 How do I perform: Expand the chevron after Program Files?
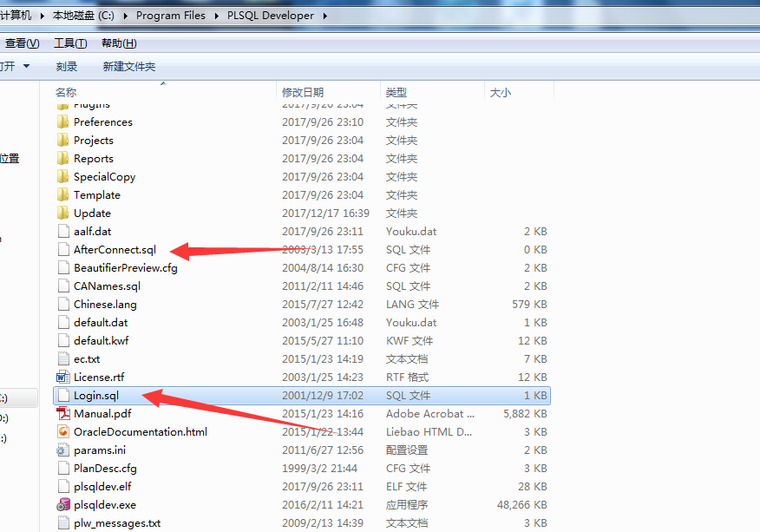(x=217, y=15)
